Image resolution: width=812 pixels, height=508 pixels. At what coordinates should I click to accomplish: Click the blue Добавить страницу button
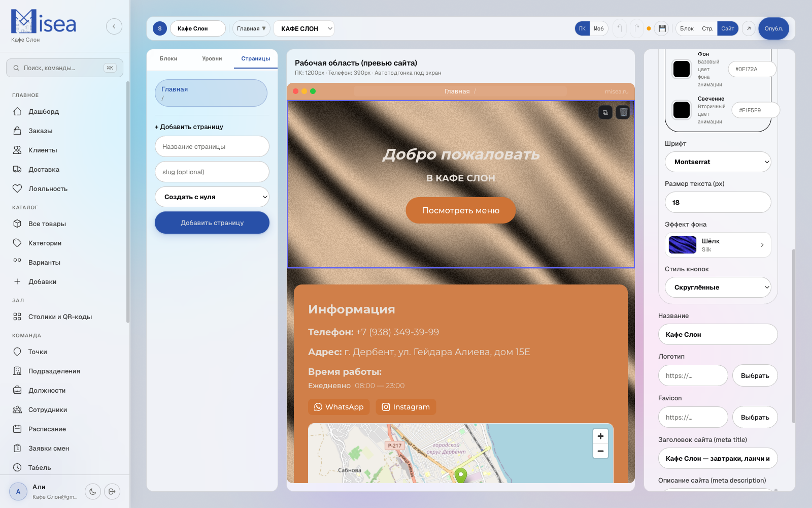click(212, 223)
